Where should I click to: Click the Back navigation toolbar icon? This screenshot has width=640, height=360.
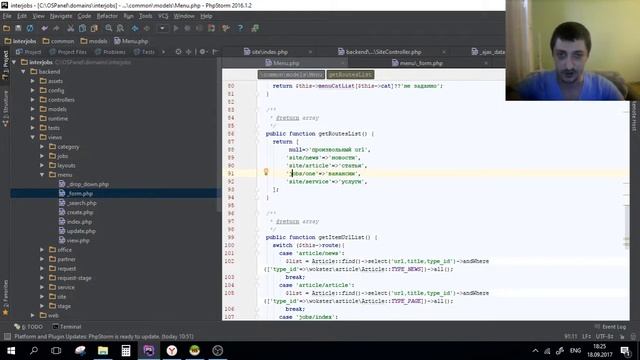pyautogui.click(x=135, y=28)
